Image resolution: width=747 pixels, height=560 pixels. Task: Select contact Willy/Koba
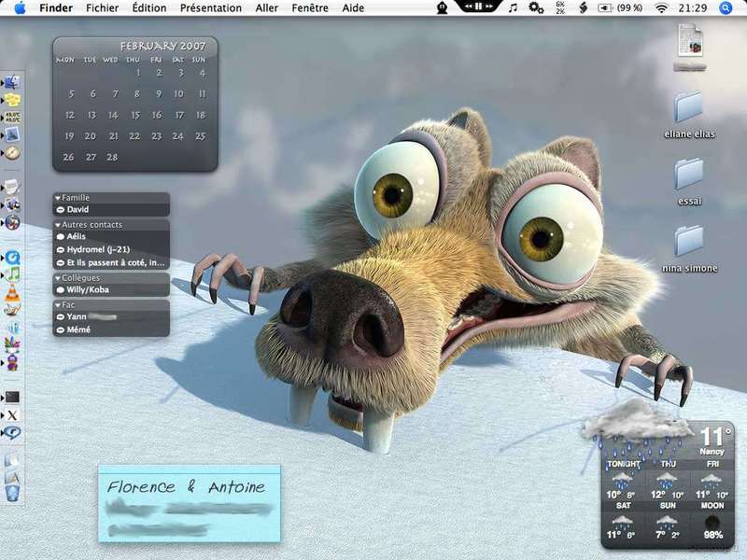[111, 289]
